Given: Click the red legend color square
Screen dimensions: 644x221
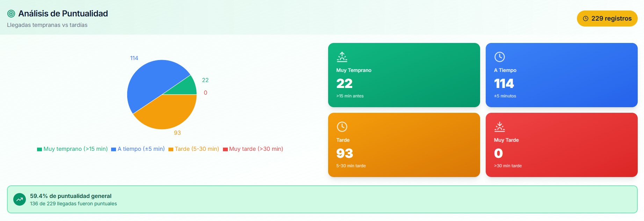Looking at the screenshot, I should point(225,149).
